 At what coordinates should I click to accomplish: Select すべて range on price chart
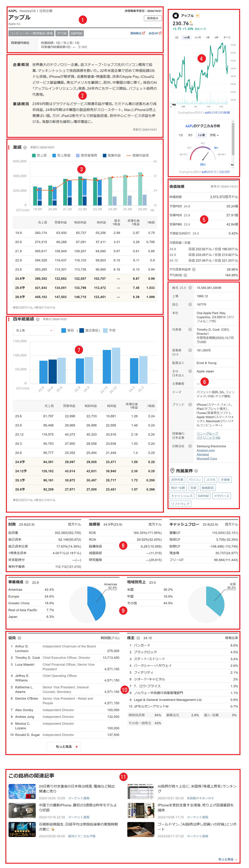pyautogui.click(x=227, y=37)
